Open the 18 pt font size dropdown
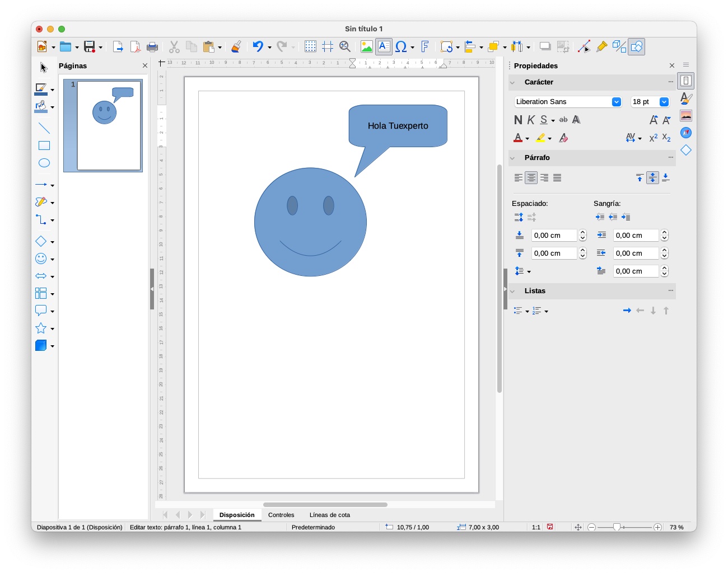This screenshot has height=573, width=728. [664, 102]
